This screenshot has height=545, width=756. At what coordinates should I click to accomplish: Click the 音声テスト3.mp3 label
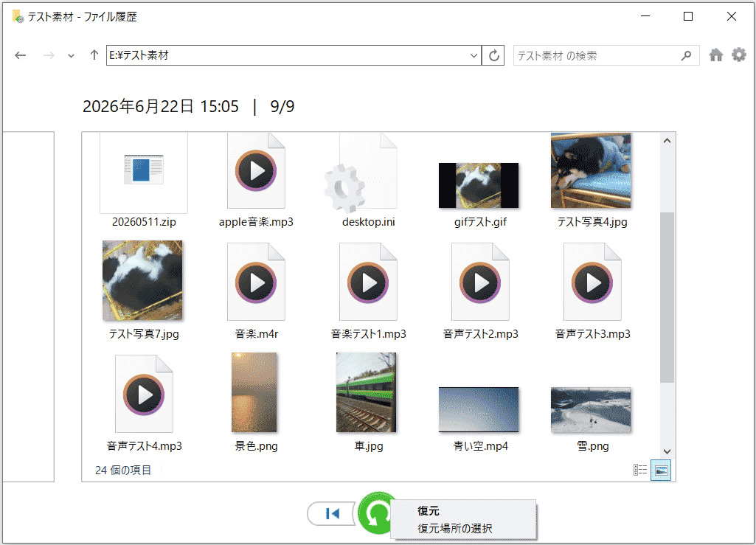click(592, 334)
